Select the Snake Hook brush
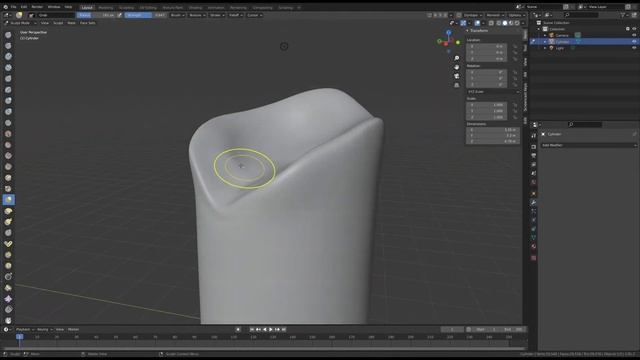The height and width of the screenshot is (360, 640). [8, 222]
